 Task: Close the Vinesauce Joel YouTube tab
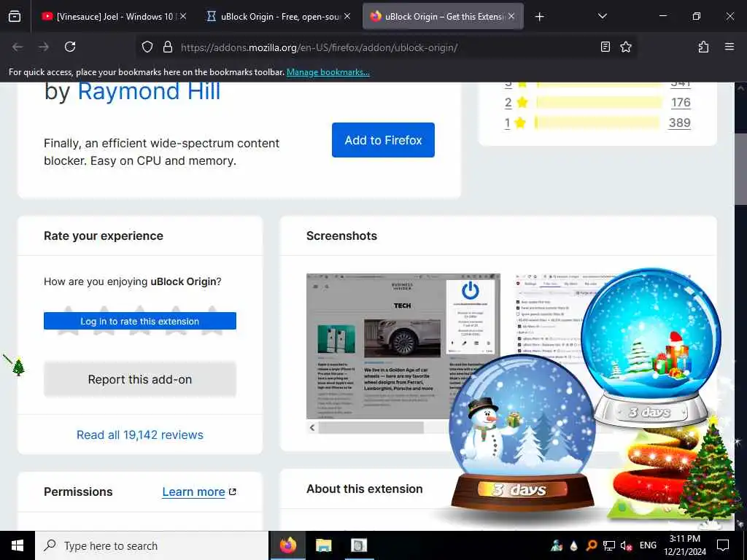click(183, 17)
